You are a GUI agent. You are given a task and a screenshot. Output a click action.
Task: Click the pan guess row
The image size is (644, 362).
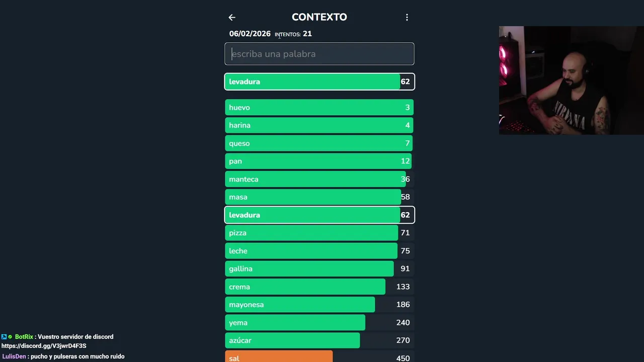pos(319,161)
